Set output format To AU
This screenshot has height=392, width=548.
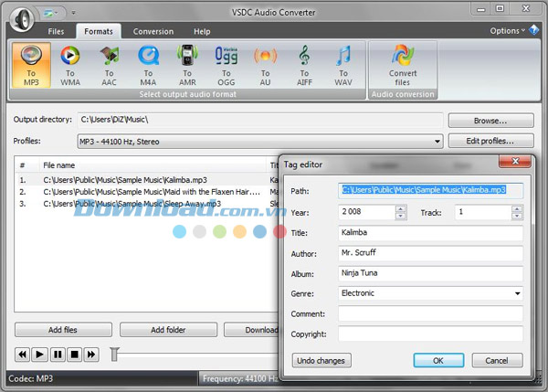pyautogui.click(x=265, y=65)
